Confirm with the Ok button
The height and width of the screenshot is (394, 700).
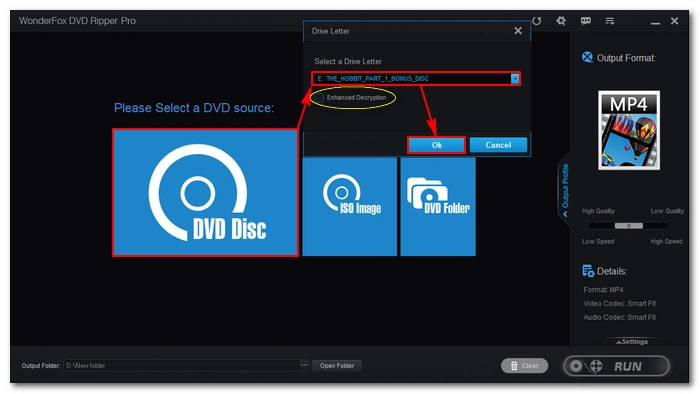click(436, 145)
